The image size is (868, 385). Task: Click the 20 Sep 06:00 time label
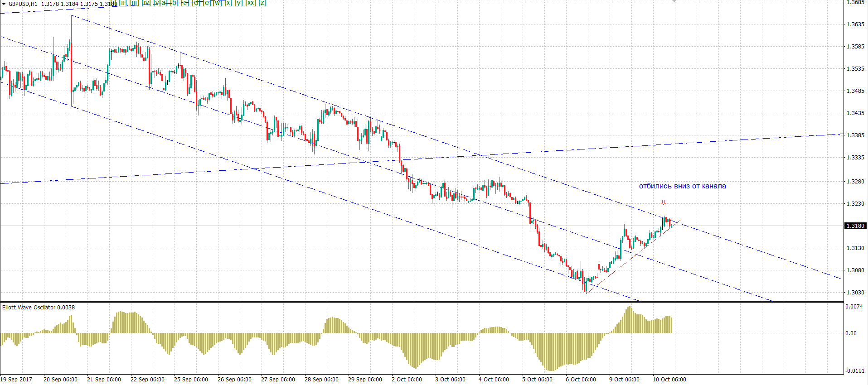pos(60,380)
